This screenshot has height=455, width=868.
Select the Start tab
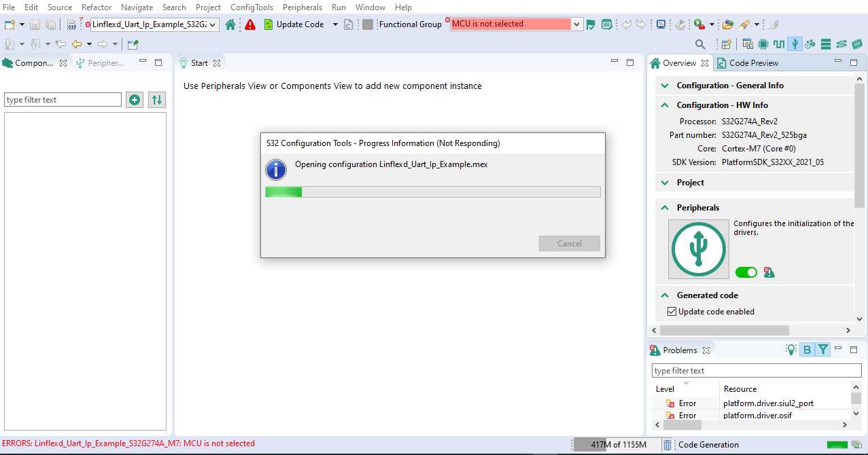point(199,63)
